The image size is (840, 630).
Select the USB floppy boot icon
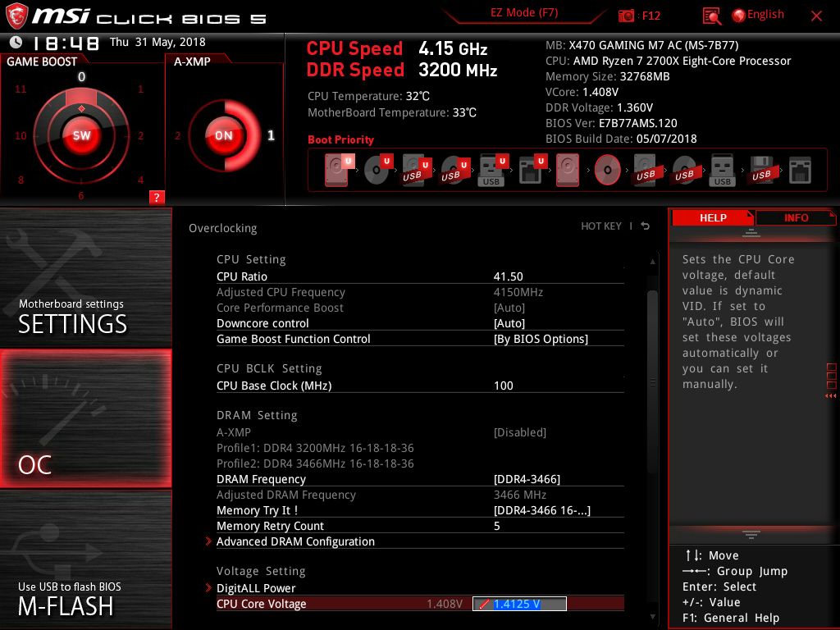761,170
